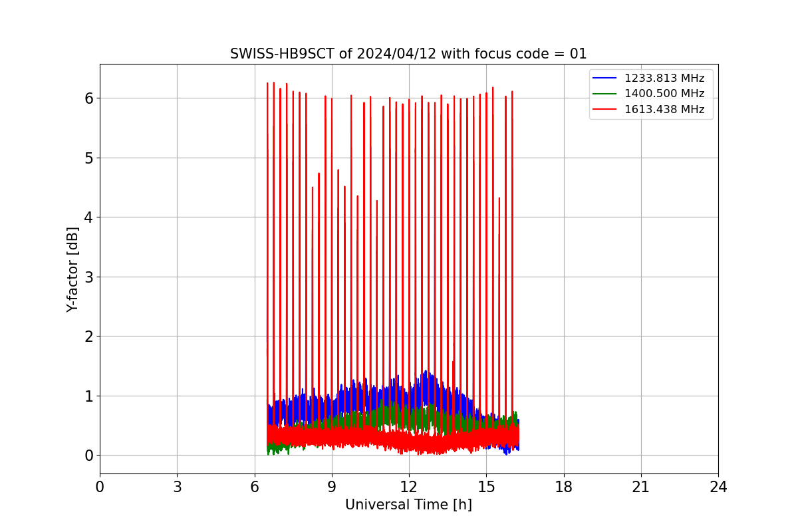The image size is (798, 532).
Task: Click the blue legend line sample
Action: click(605, 78)
